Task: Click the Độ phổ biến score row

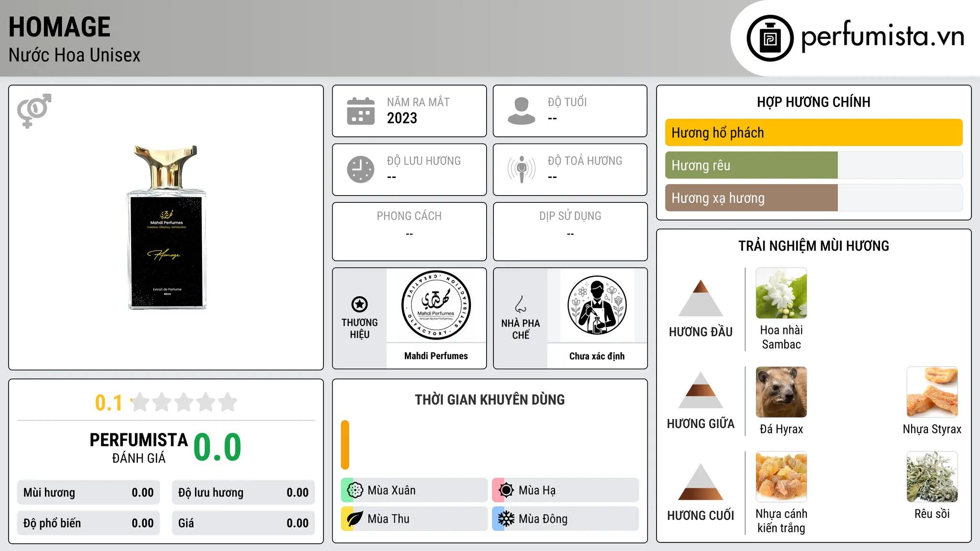Action: [x=89, y=523]
